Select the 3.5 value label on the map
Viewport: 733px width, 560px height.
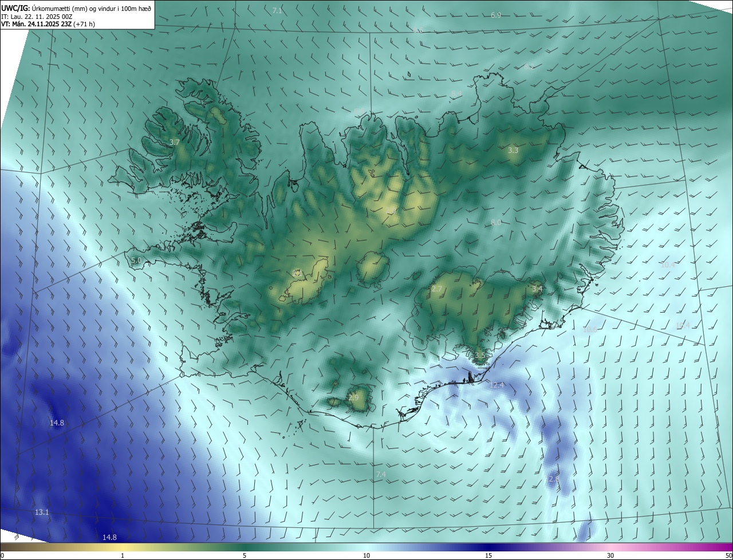click(480, 356)
